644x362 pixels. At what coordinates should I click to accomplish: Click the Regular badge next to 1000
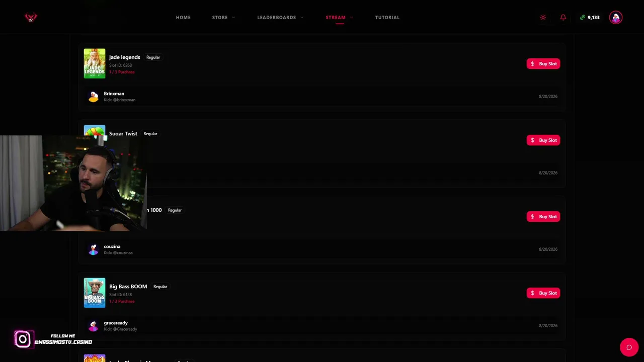(x=175, y=210)
